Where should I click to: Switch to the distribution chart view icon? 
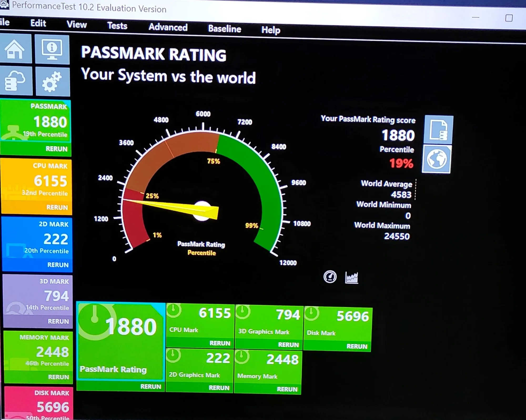click(x=351, y=278)
